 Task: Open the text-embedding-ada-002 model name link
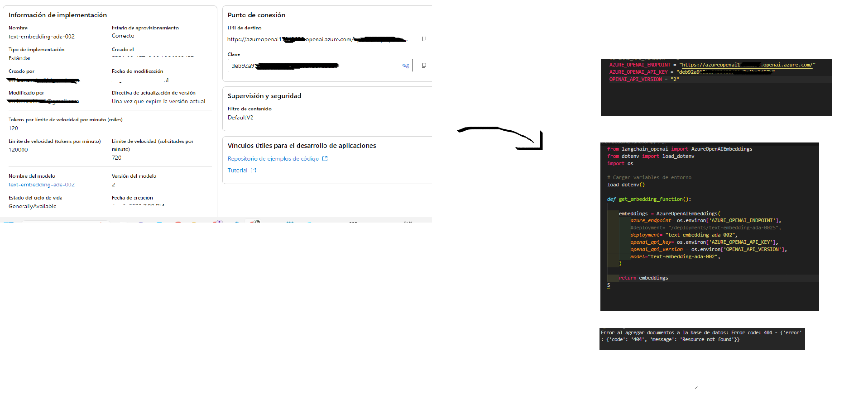[42, 185]
